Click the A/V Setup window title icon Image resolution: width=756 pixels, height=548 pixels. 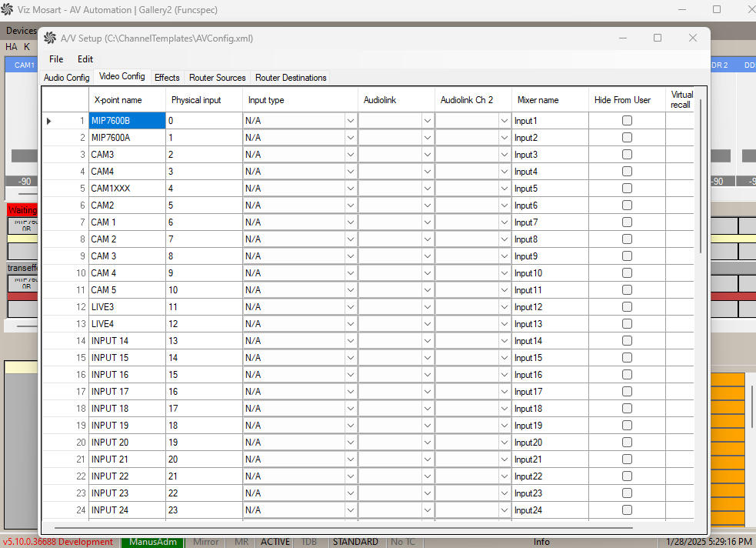[x=50, y=38]
